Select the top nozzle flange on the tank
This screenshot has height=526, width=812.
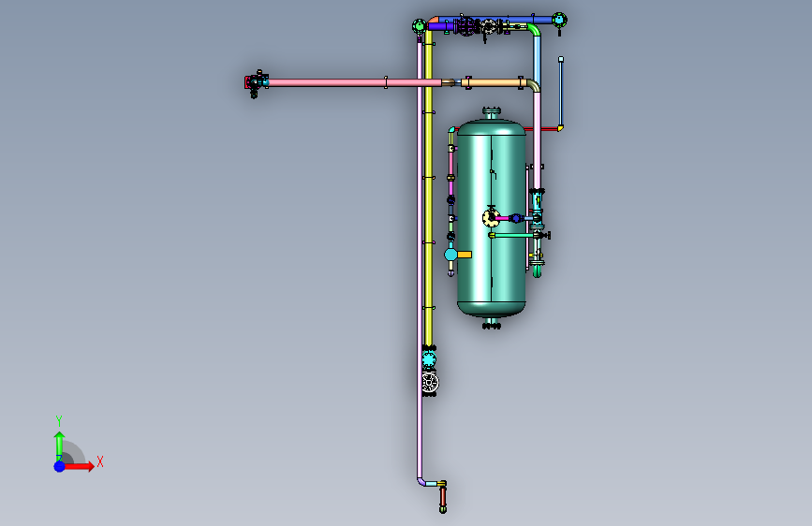492,111
